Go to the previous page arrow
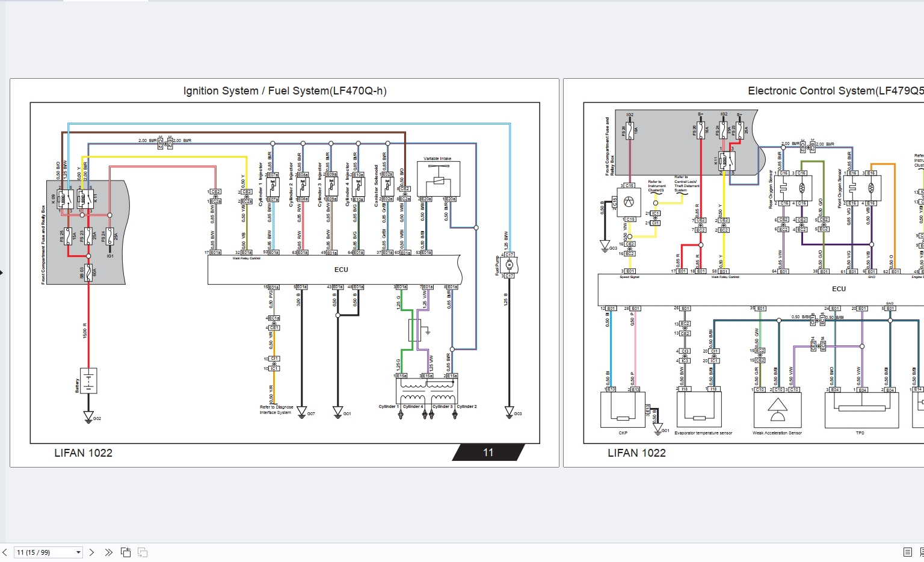Screen dimensions: 924x562 (x=5, y=552)
